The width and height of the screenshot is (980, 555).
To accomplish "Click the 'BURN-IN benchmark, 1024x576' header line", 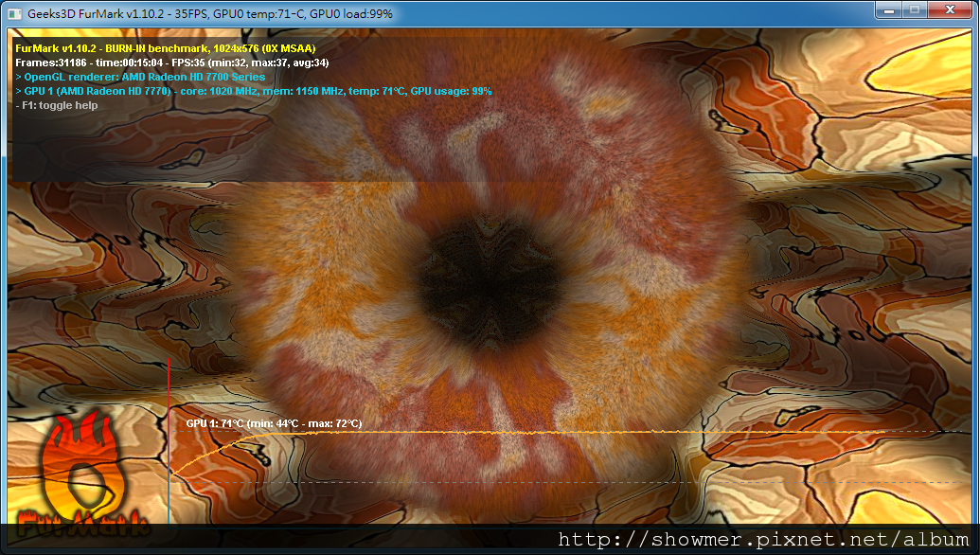I will click(166, 48).
